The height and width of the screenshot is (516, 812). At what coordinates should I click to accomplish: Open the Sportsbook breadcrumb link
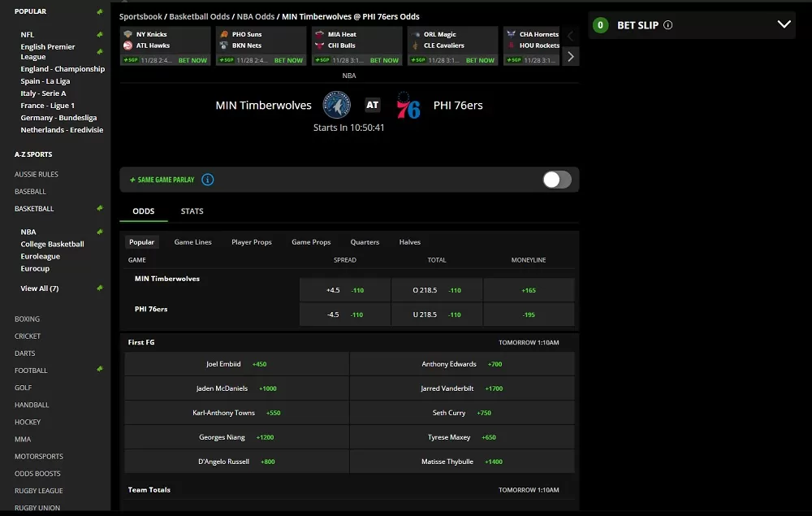pyautogui.click(x=140, y=16)
